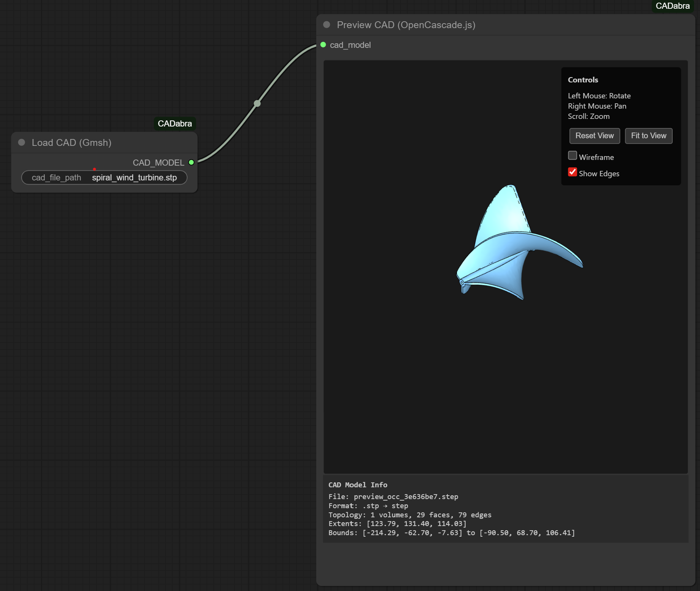
Task: Disable the Show Edges checkbox
Action: click(x=572, y=172)
